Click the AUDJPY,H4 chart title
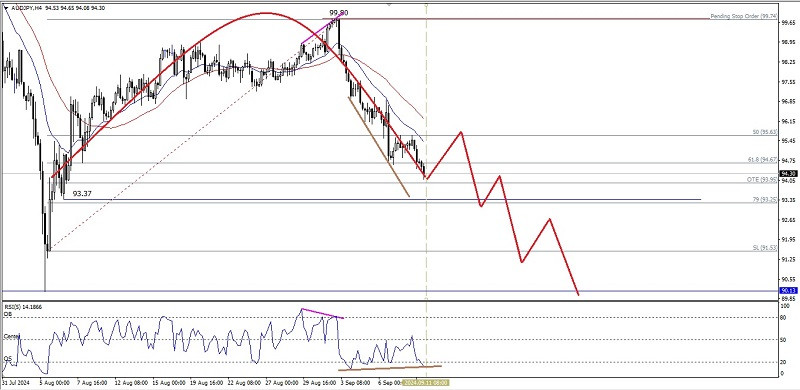This screenshot has height=390, width=800. click(26, 8)
